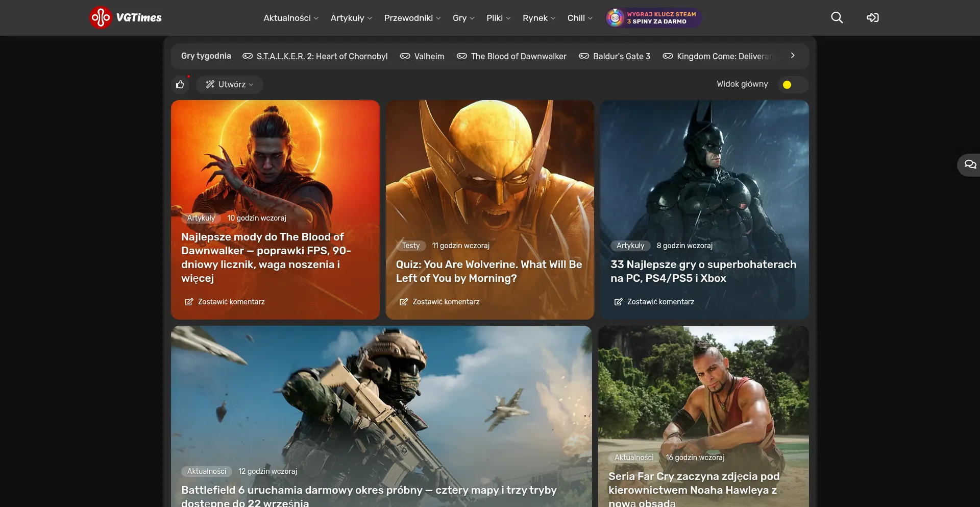This screenshot has width=980, height=507.
Task: Click '10 godzin wczoraj' timestamp
Action: [x=257, y=218]
